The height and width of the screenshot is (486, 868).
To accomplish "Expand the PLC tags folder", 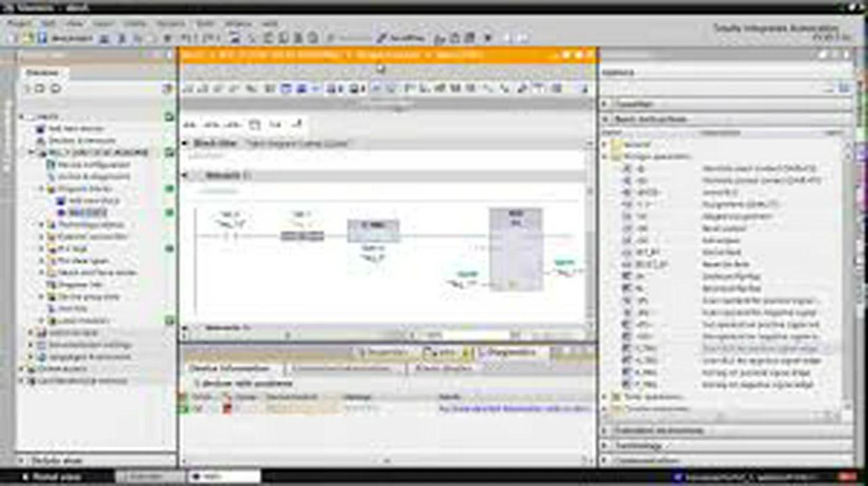I will 41,249.
